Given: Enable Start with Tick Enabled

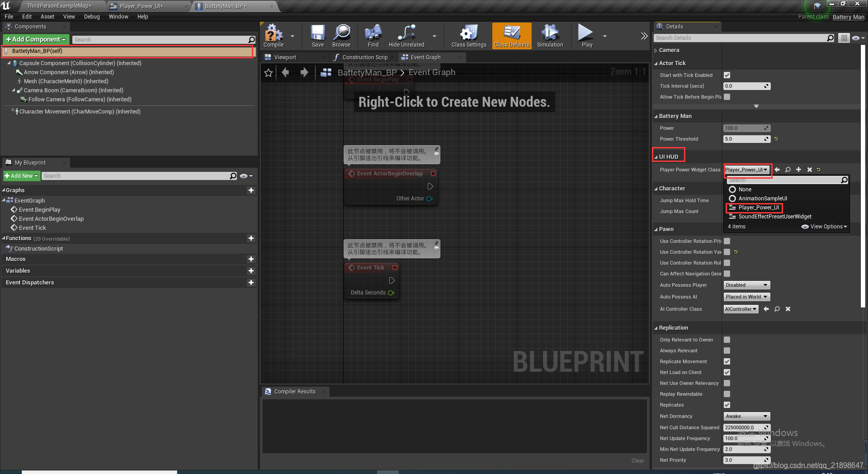Looking at the screenshot, I should (x=726, y=75).
